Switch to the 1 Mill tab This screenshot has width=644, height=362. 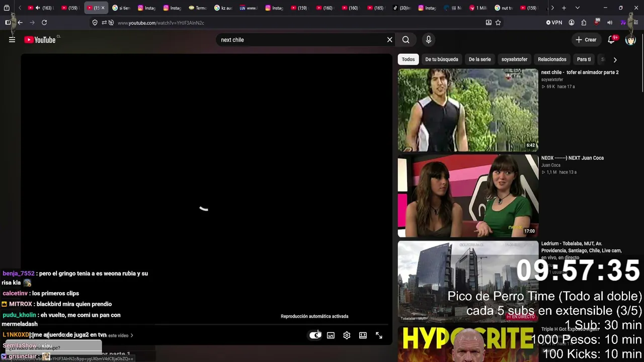[x=478, y=8]
